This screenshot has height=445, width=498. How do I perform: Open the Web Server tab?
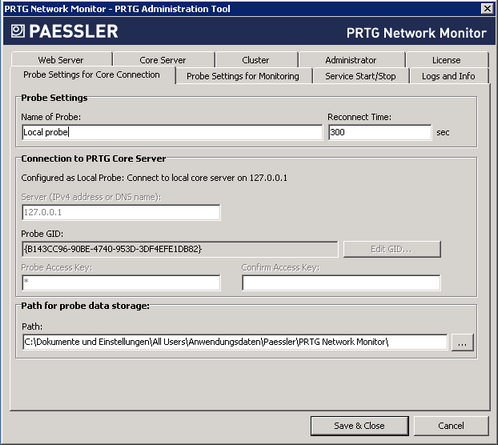pyautogui.click(x=61, y=60)
